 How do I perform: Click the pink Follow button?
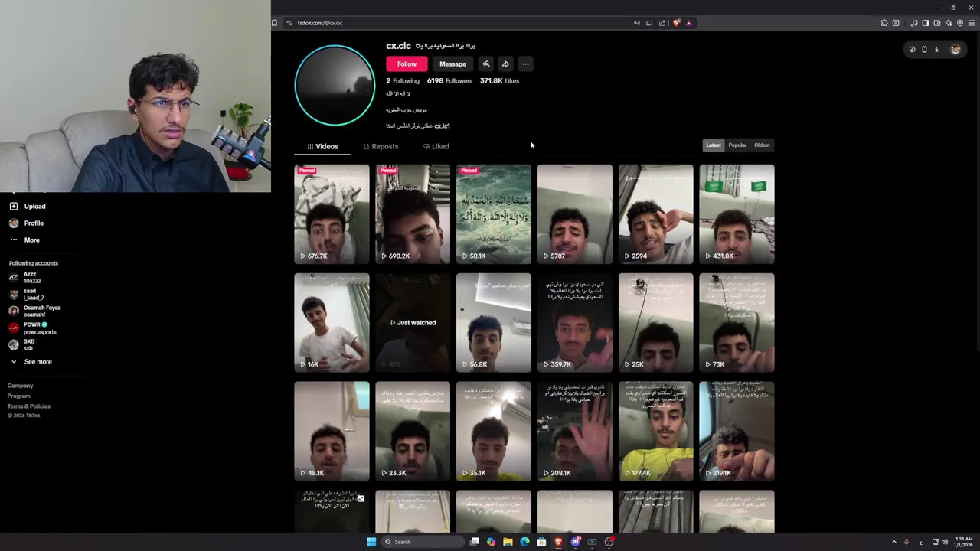[407, 64]
